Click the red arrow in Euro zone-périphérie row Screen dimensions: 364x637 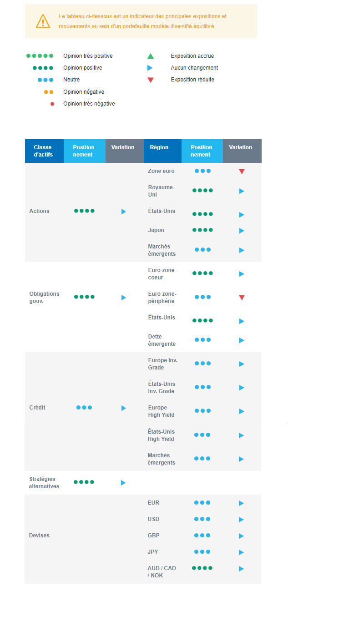click(242, 298)
